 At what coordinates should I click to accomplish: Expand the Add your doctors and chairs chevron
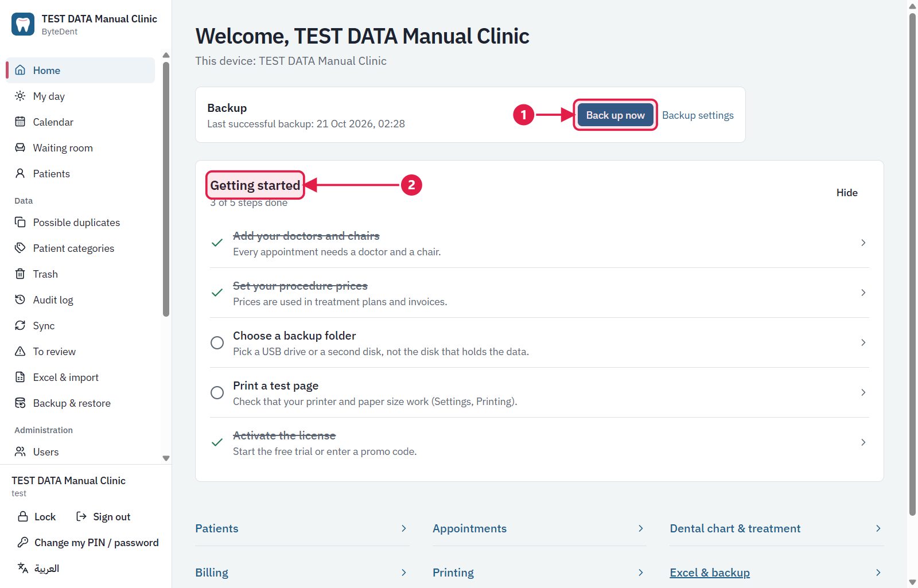point(863,243)
